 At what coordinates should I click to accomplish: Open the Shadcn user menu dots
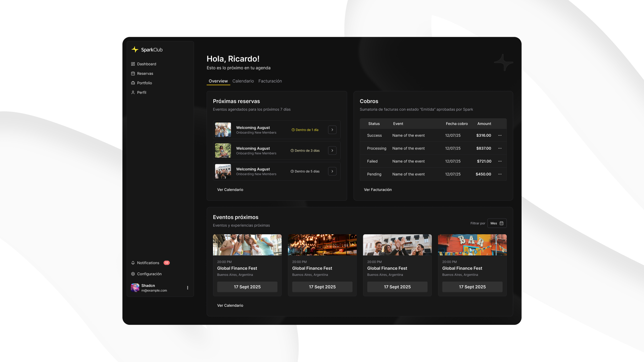pos(187,288)
